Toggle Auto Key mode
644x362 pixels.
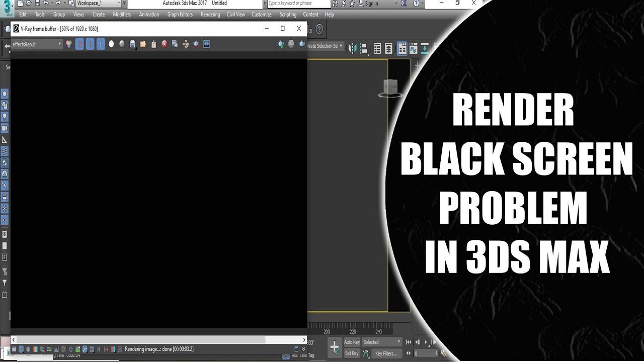click(x=352, y=342)
